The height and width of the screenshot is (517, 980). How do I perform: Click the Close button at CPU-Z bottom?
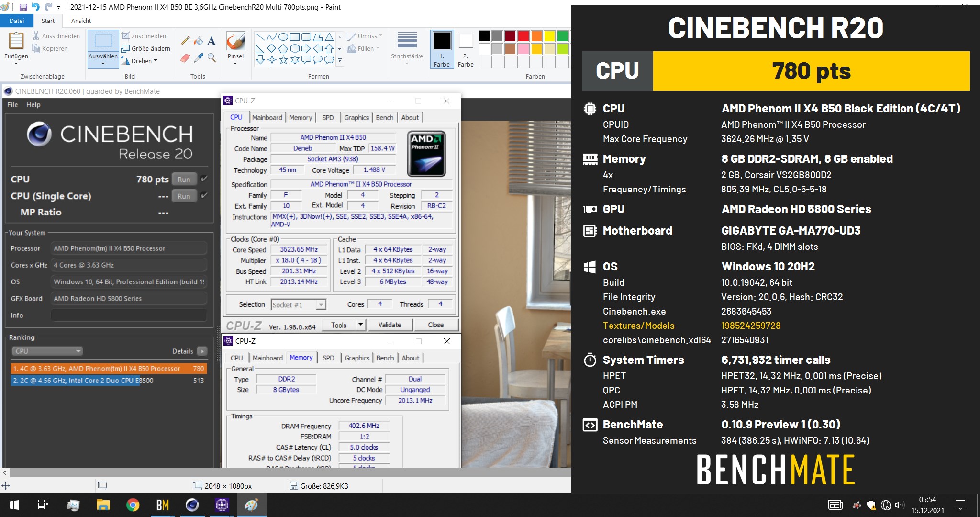[435, 325]
